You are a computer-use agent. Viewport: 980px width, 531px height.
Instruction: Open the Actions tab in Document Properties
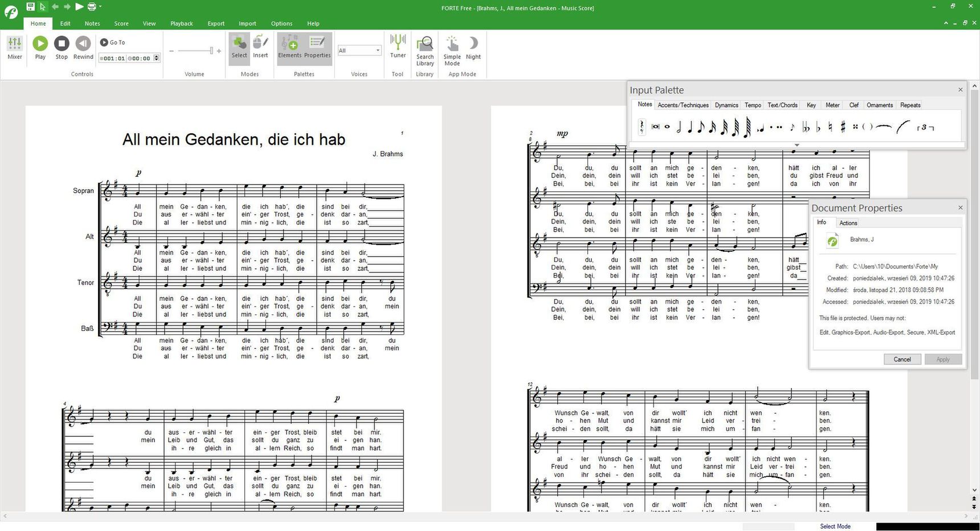848,223
